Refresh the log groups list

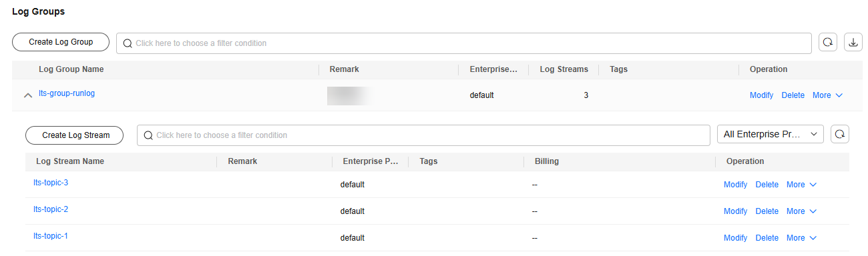[828, 42]
